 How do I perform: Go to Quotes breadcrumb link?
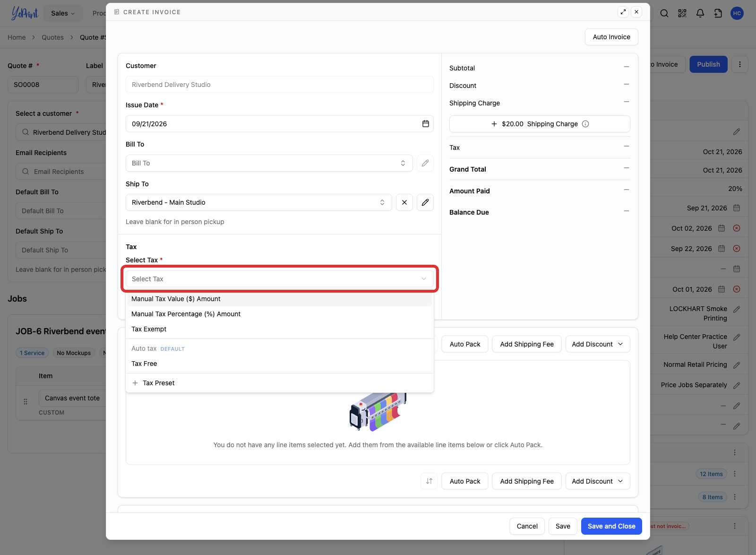coord(52,37)
